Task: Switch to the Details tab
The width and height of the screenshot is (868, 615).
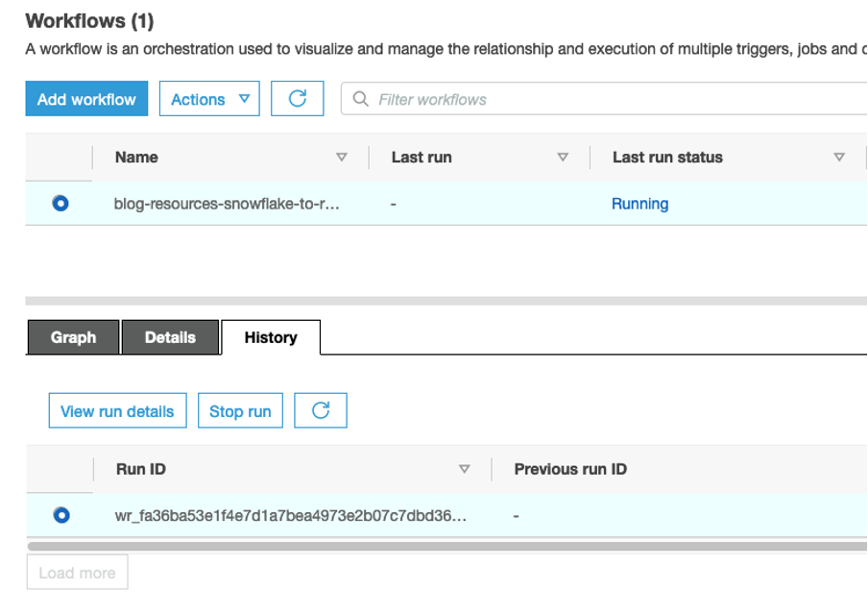Action: tap(170, 337)
